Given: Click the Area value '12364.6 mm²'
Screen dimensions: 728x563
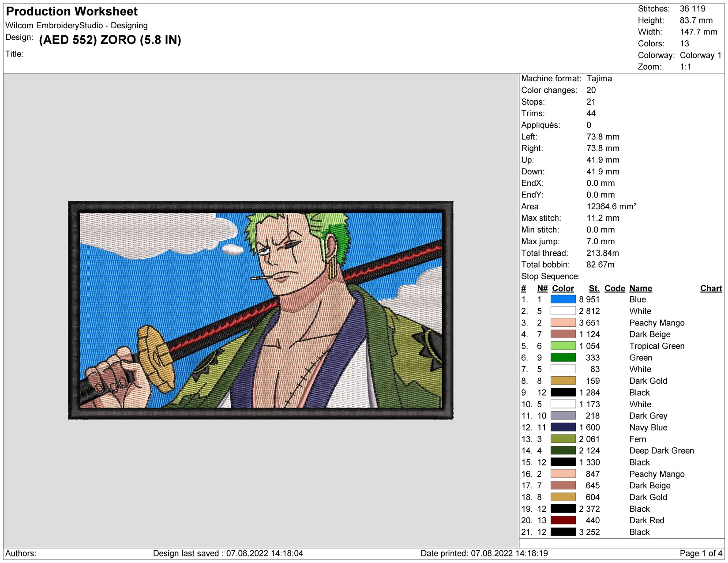Looking at the screenshot, I should [611, 206].
